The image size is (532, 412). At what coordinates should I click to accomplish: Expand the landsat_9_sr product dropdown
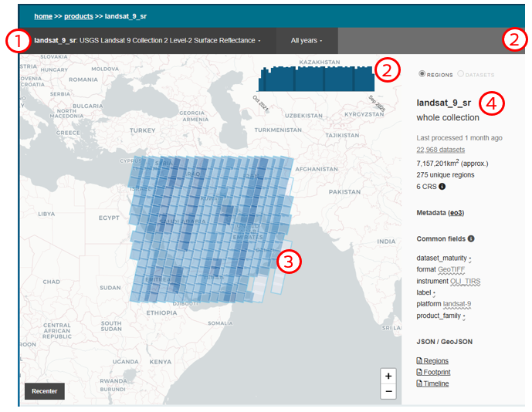pos(147,41)
